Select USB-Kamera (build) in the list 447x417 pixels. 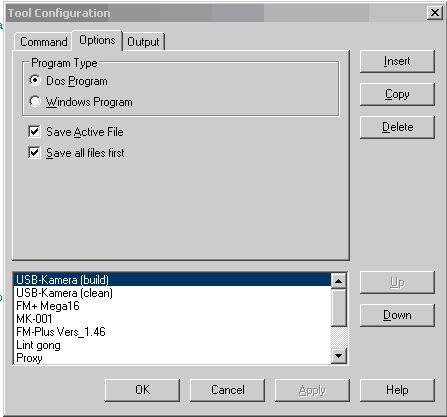172,280
